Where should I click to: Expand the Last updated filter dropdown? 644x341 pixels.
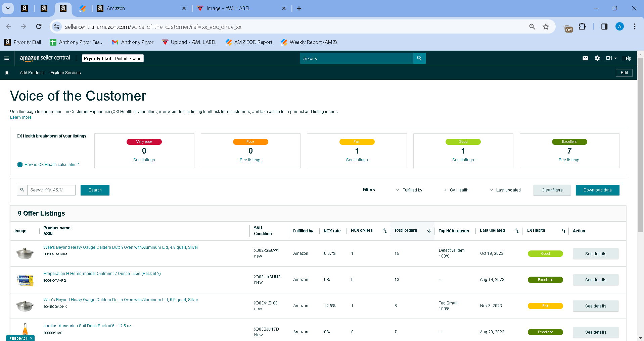[x=505, y=190]
